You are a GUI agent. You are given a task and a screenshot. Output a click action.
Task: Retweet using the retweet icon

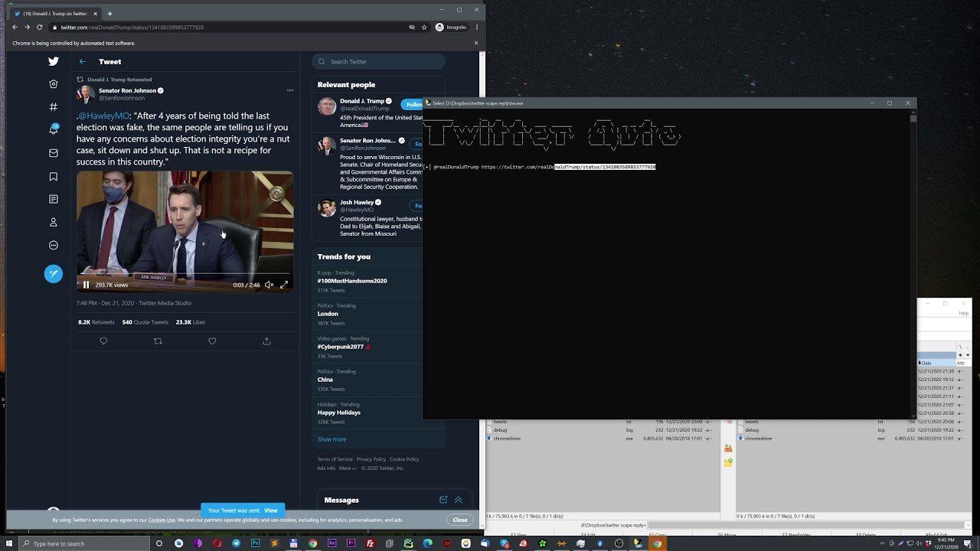[x=158, y=341]
